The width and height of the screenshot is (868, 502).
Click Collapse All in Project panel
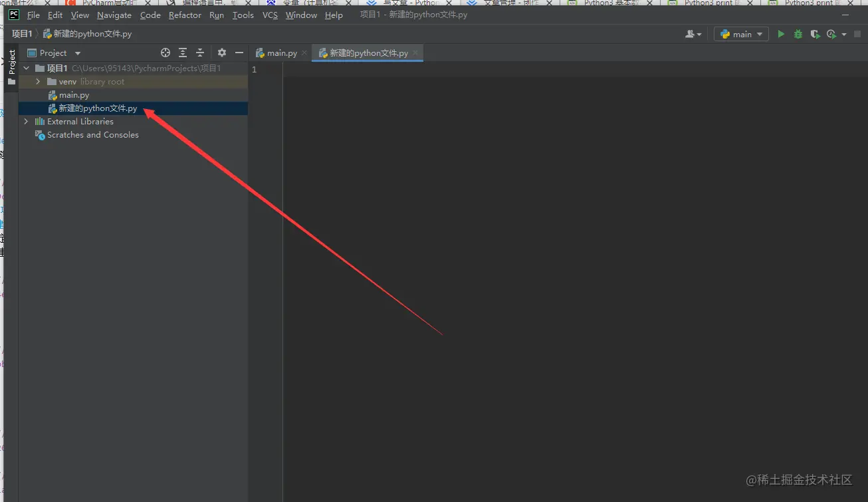(200, 53)
